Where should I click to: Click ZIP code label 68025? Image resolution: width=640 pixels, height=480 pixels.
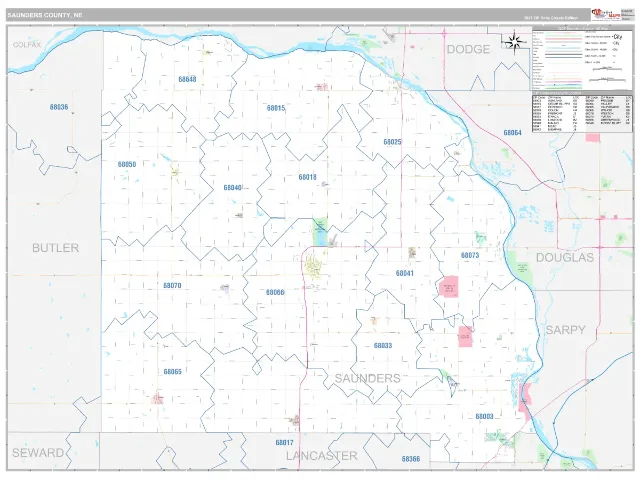click(x=392, y=142)
